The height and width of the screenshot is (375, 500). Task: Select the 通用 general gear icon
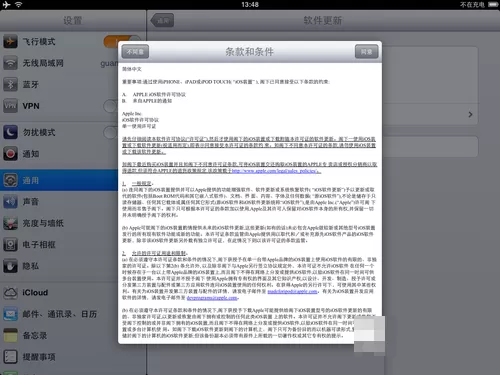click(10, 180)
